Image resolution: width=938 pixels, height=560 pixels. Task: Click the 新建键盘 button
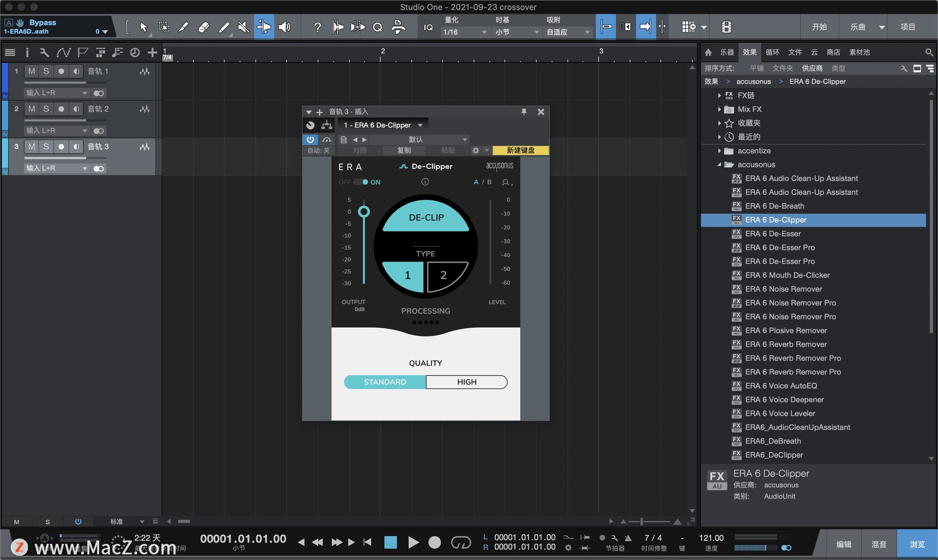coord(520,150)
